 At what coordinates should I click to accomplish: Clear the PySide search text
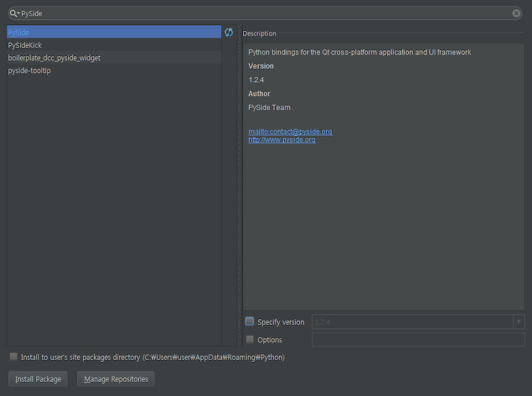point(516,13)
